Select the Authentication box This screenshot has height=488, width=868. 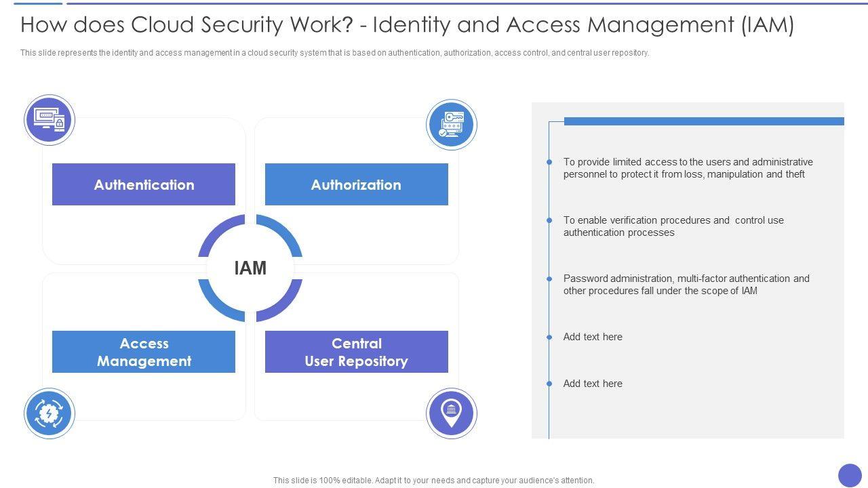point(144,184)
